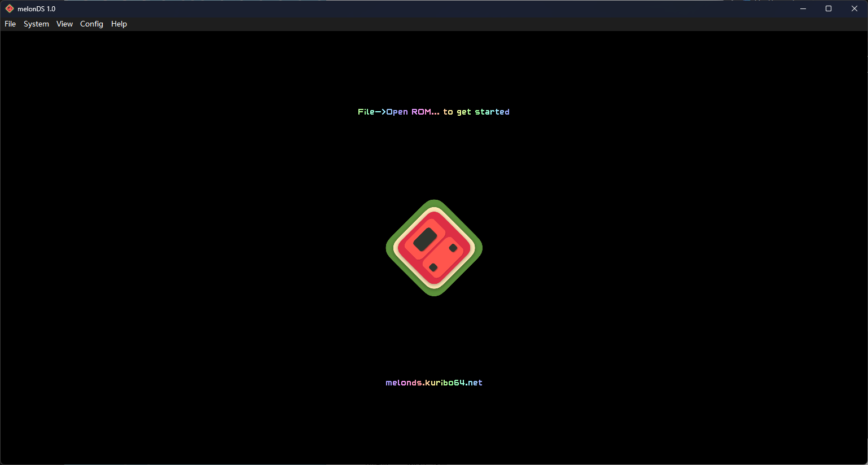Click the melonDS icon in the title bar

pos(9,8)
